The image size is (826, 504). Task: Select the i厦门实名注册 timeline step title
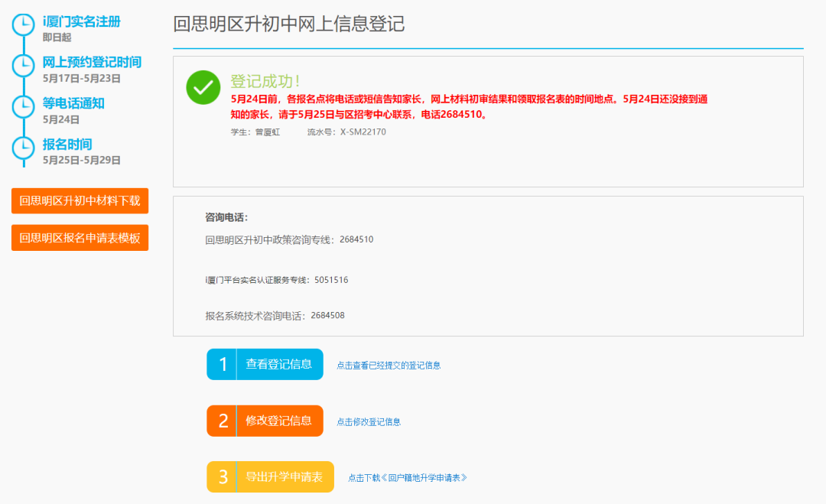tap(81, 22)
